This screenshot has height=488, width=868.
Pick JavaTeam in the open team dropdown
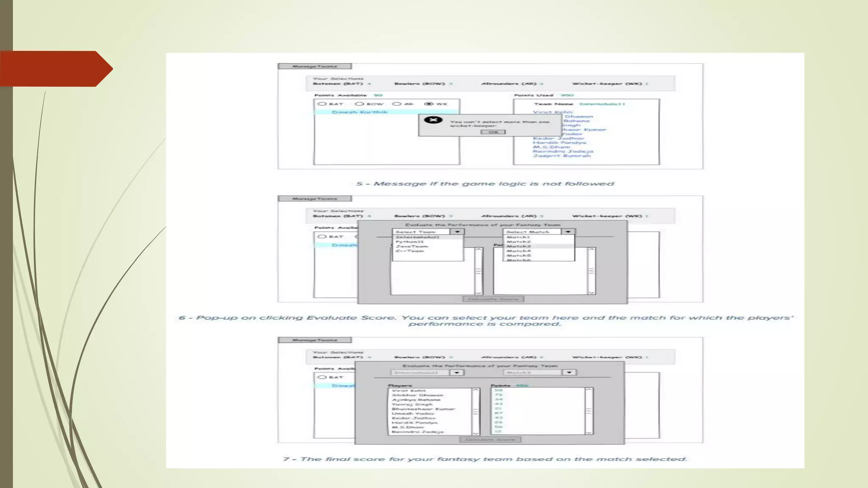point(412,247)
